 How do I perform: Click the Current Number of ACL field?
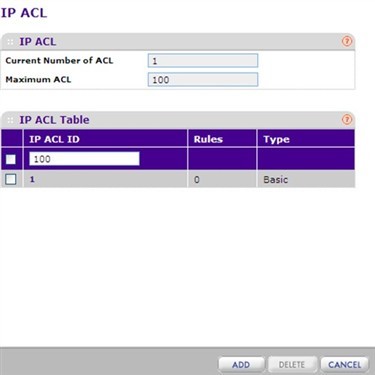(x=203, y=61)
